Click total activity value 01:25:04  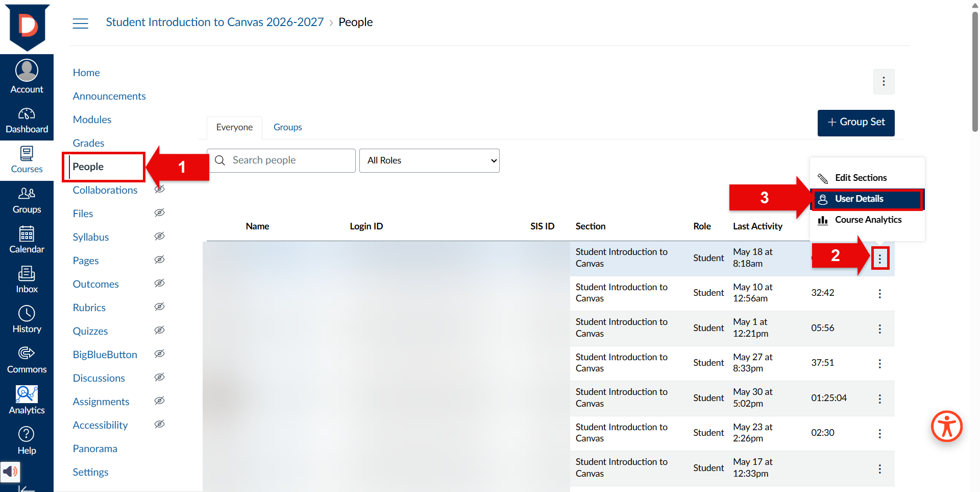tap(829, 398)
